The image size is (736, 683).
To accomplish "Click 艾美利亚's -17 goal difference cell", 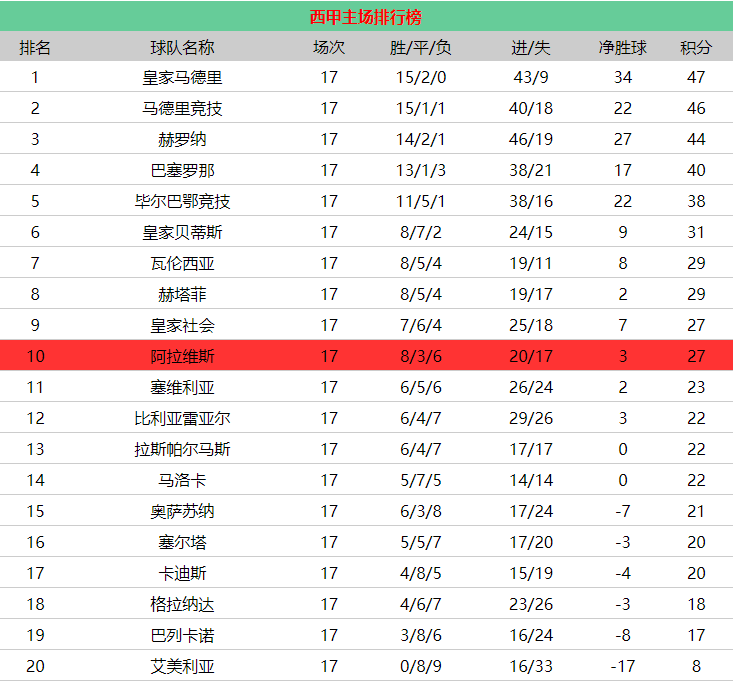I will click(622, 666).
